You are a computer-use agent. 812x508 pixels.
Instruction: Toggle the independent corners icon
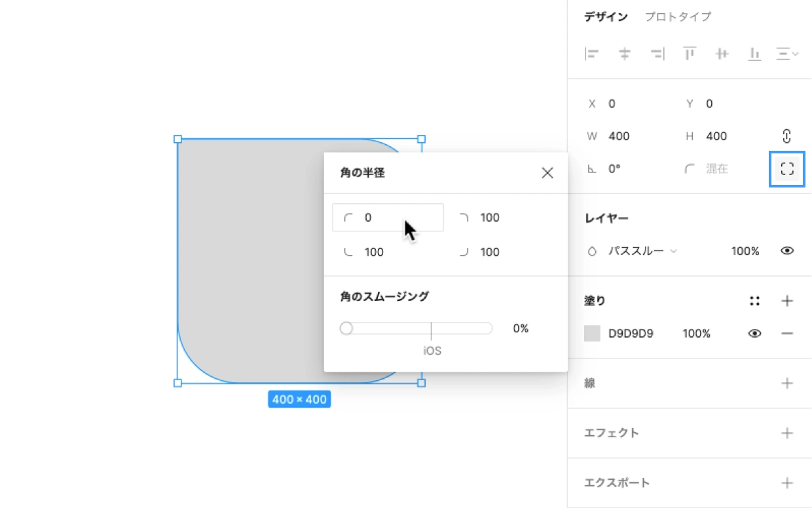pyautogui.click(x=786, y=169)
